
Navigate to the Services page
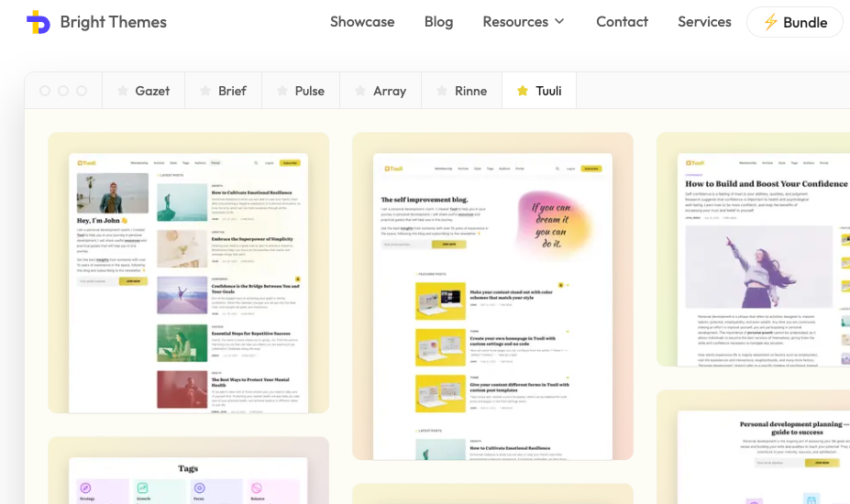(x=704, y=22)
